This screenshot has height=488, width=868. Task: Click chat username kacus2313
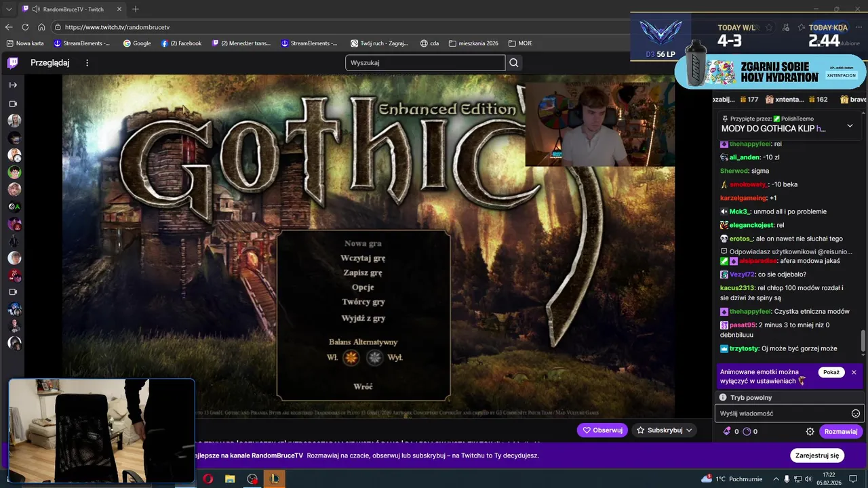737,288
